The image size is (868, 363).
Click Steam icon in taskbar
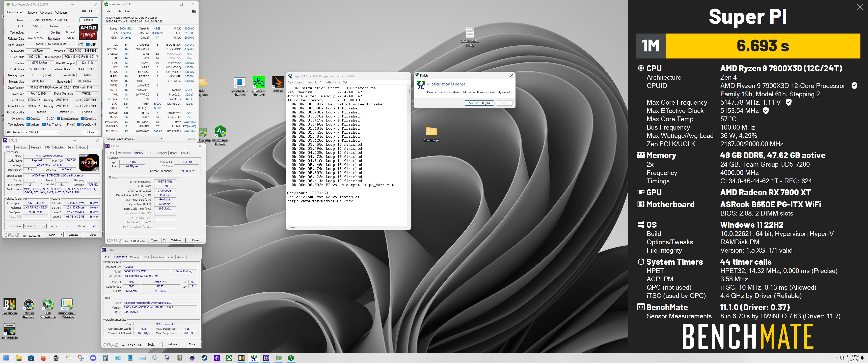204,358
